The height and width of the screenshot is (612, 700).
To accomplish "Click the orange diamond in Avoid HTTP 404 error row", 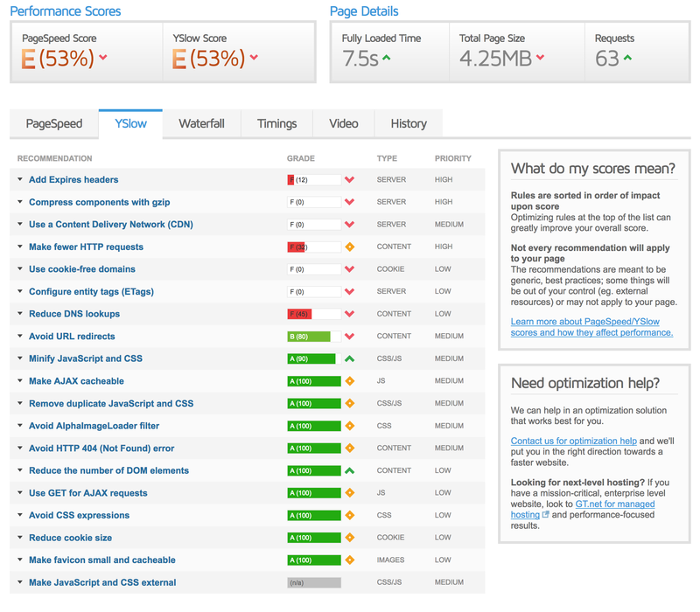I will (x=350, y=449).
